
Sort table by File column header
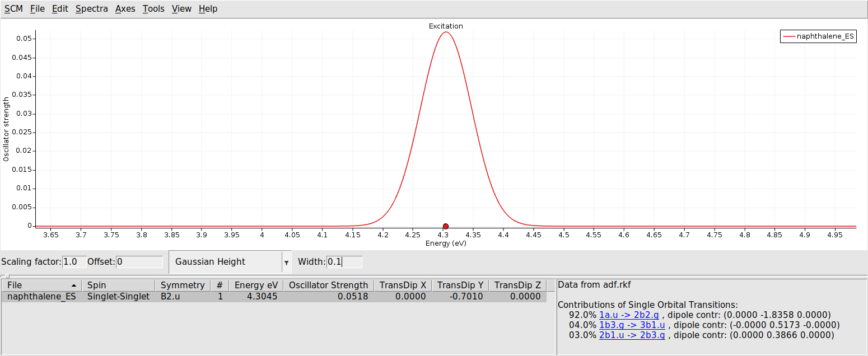41,285
